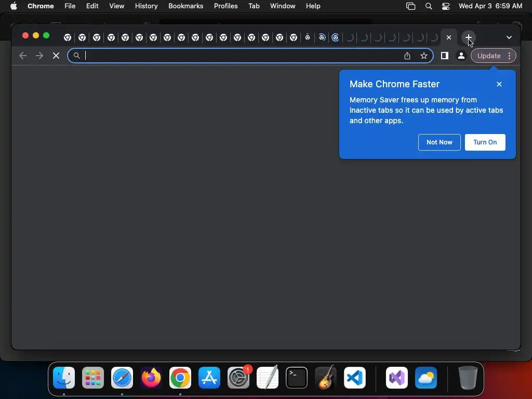Open the Chrome application menu
Screen dimensions: 532x399
pos(41,6)
